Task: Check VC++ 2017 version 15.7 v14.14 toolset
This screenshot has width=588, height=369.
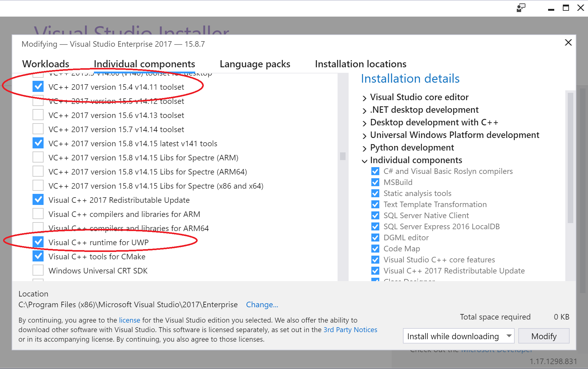Action: pos(38,129)
